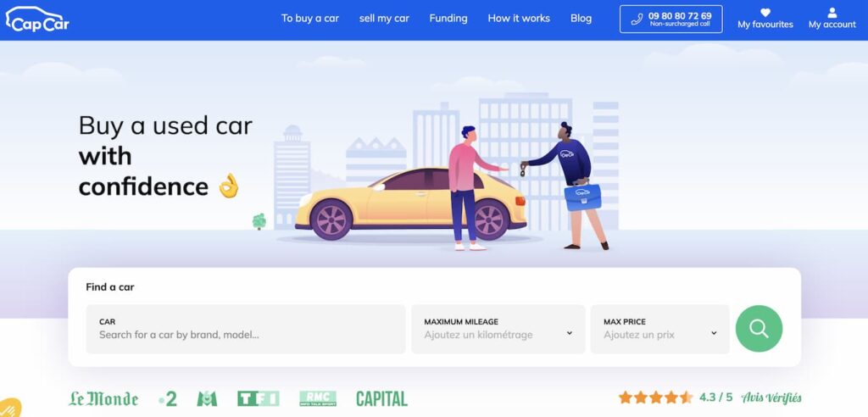Open the sell my car menu
This screenshot has width=868, height=417.
click(384, 19)
